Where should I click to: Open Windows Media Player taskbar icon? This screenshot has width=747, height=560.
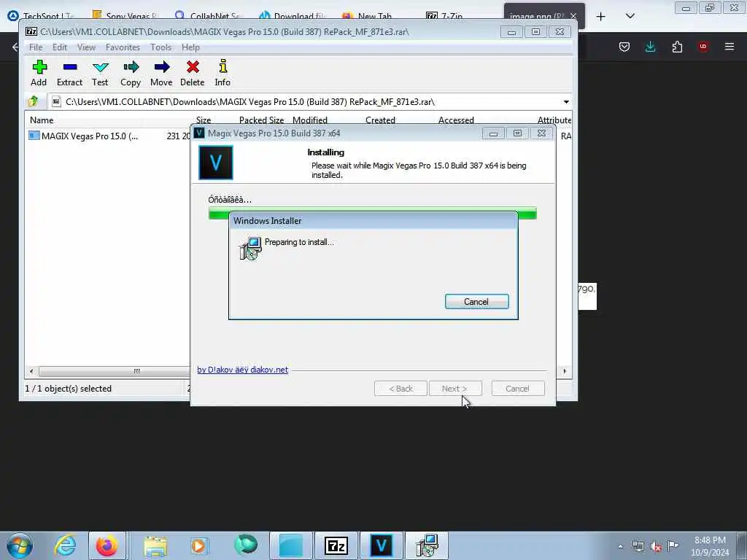click(x=198, y=545)
